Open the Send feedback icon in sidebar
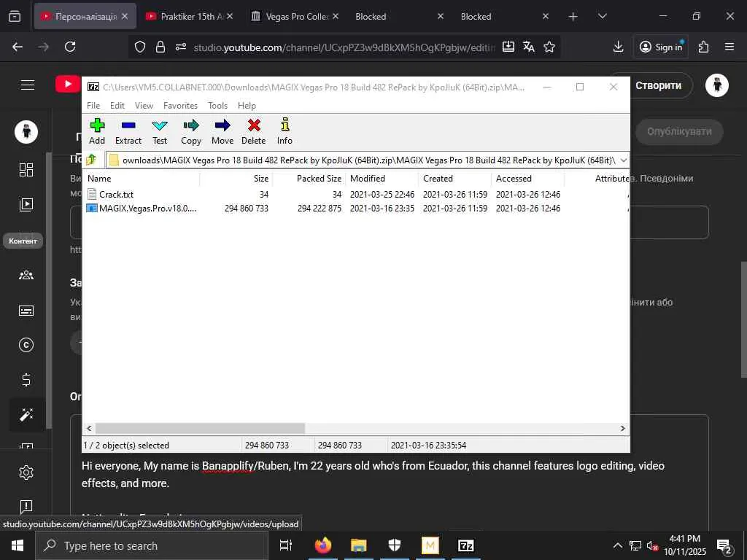This screenshot has height=560, width=747. [x=26, y=506]
